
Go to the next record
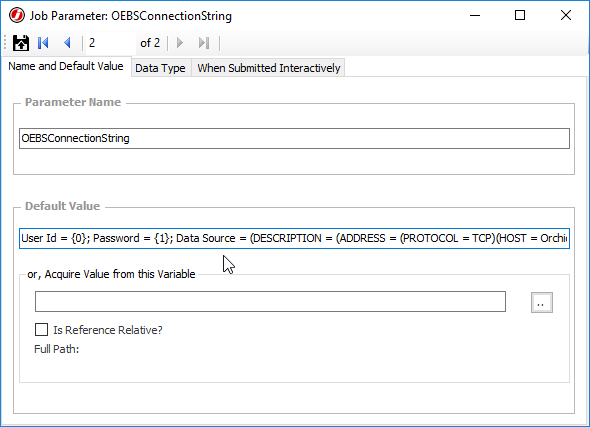pyautogui.click(x=179, y=43)
